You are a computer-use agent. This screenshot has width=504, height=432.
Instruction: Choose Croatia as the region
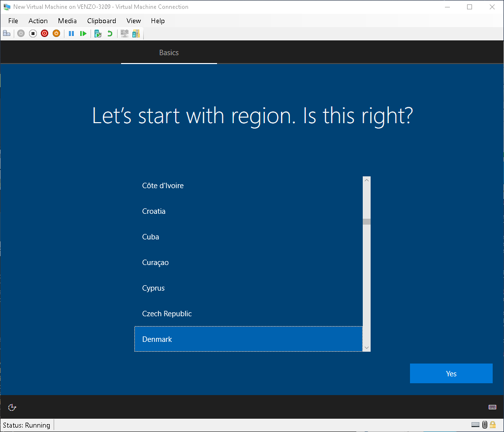[x=249, y=211]
